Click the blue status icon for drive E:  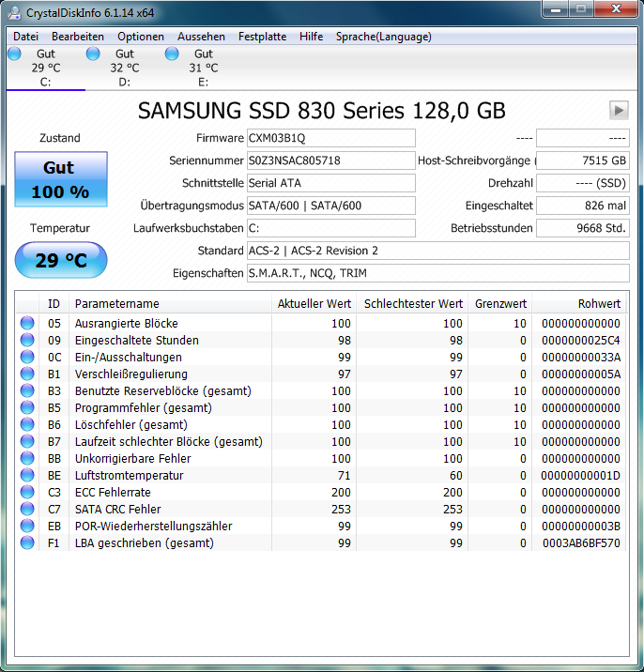[172, 53]
